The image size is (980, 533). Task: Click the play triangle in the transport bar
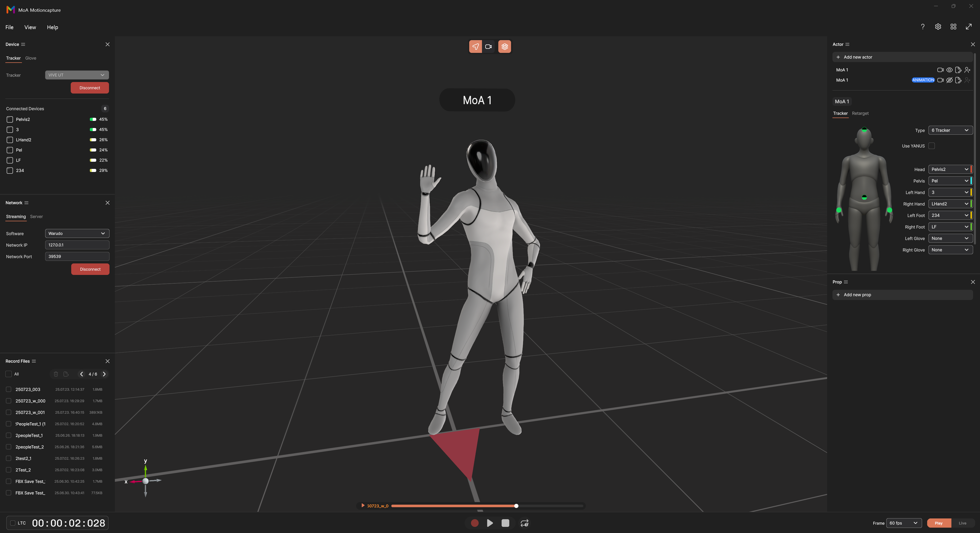pyautogui.click(x=490, y=523)
